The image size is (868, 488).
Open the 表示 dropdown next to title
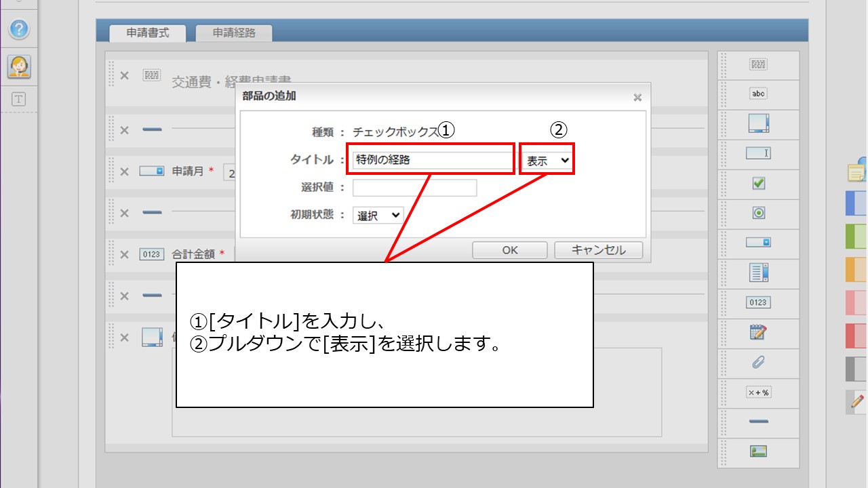pos(547,161)
